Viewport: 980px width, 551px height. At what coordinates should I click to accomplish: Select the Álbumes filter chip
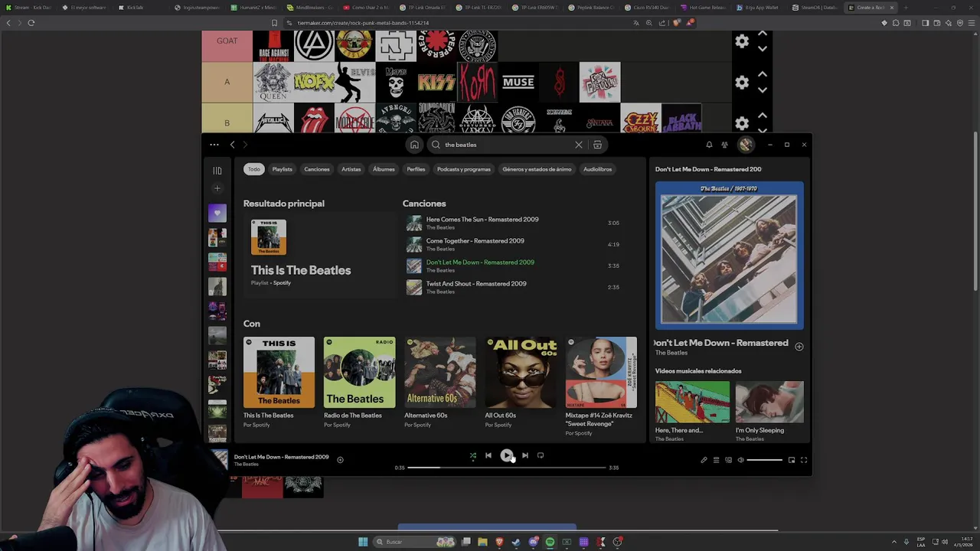tap(384, 169)
